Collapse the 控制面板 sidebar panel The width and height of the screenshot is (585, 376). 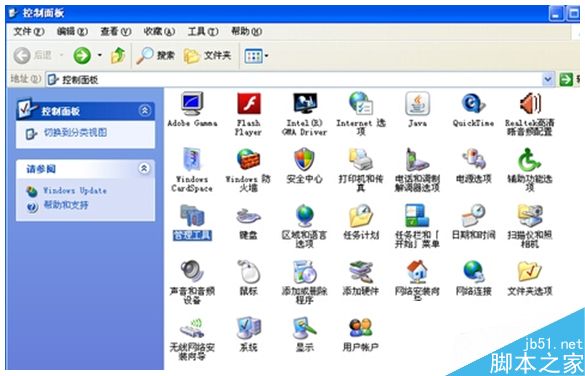144,110
